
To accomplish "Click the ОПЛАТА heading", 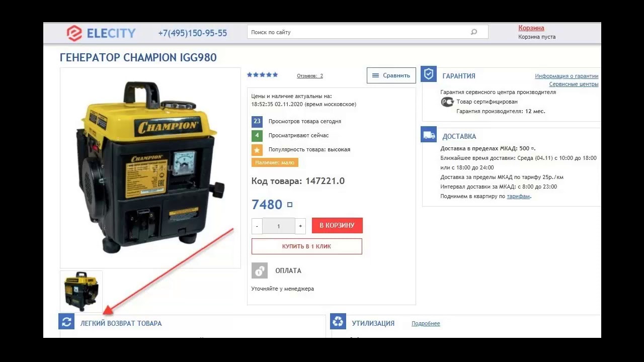I will click(x=288, y=270).
